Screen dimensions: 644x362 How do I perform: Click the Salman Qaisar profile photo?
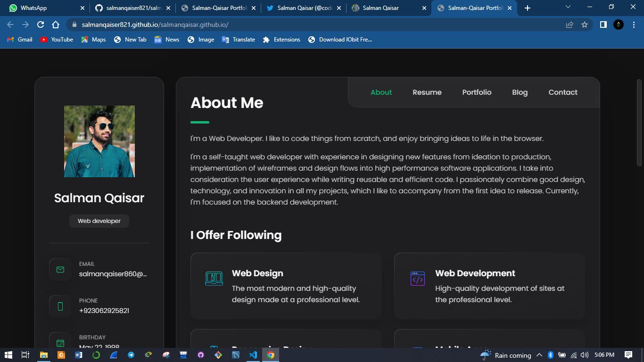coord(99,141)
